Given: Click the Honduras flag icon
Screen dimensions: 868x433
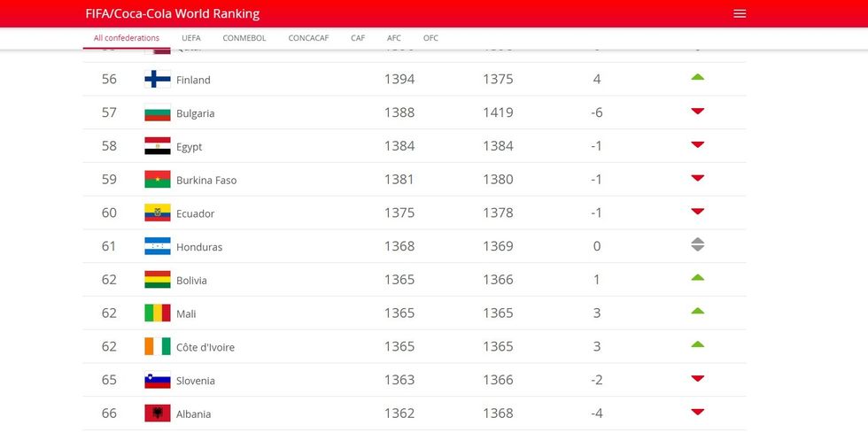Looking at the screenshot, I should (157, 247).
